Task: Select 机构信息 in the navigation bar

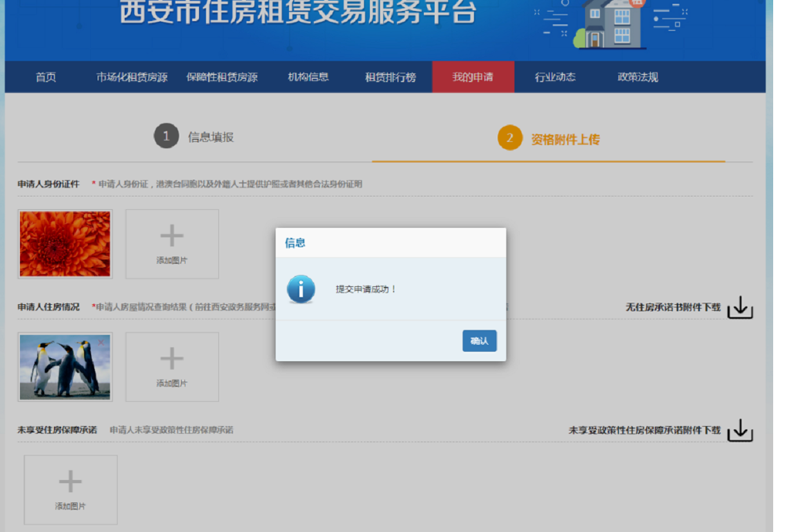Action: click(308, 78)
